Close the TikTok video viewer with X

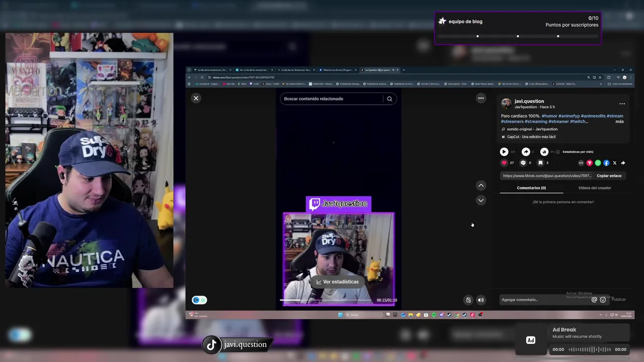click(196, 98)
